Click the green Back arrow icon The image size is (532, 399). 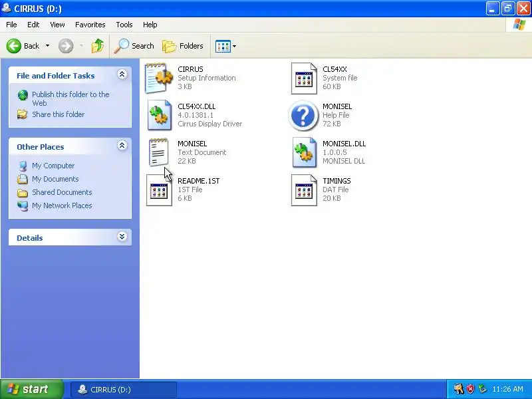[13, 46]
